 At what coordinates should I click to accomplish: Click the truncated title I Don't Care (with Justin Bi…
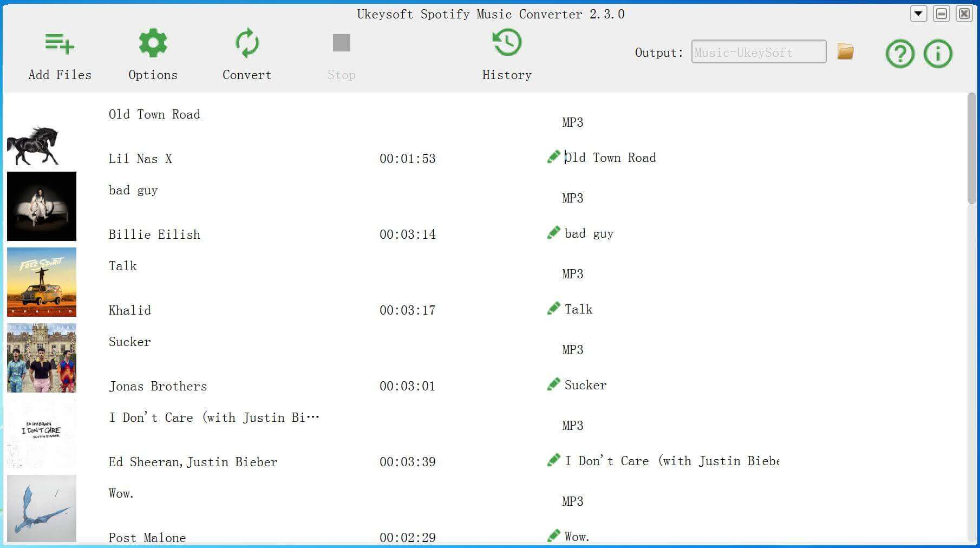coord(214,417)
